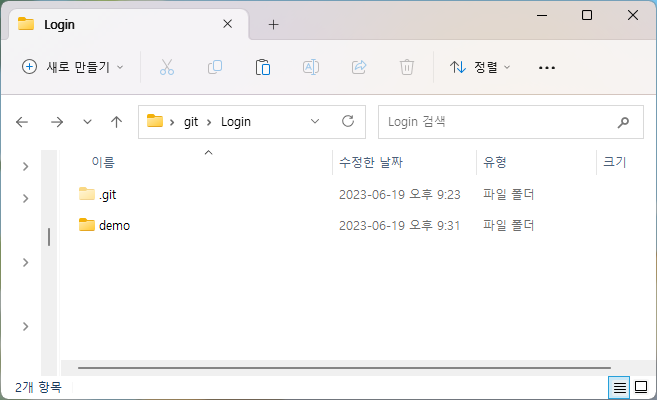This screenshot has height=400, width=657.
Task: Click 파일 폴더 type in demo row
Action: (508, 226)
